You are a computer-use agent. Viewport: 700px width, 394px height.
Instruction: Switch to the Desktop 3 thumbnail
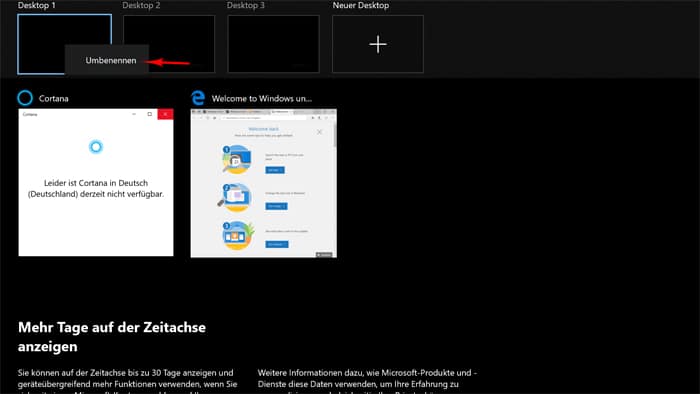273,44
